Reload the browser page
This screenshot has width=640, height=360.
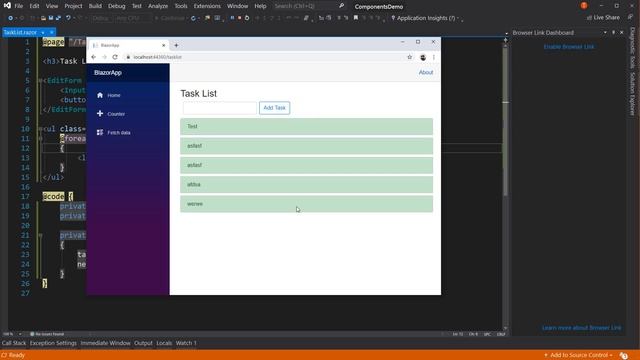pos(115,57)
